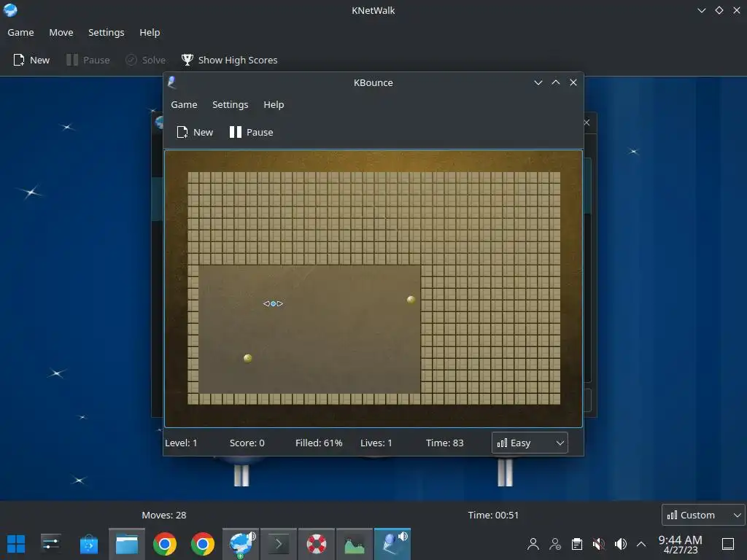747x560 pixels.
Task: Click the 'Filled: 61%' status text
Action: tap(319, 443)
